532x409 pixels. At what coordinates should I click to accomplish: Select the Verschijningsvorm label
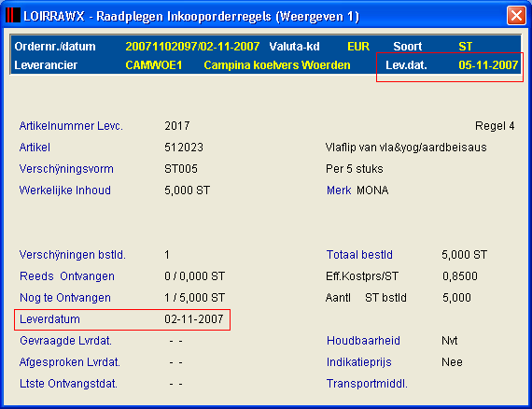click(66, 169)
